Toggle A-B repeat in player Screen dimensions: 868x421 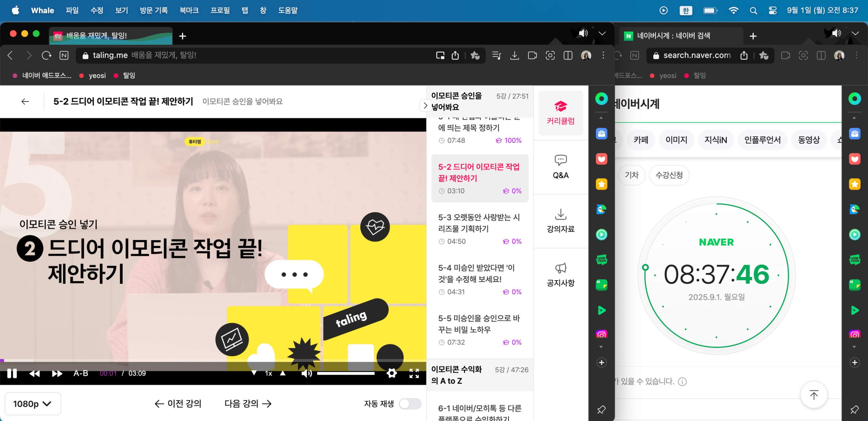(x=81, y=373)
